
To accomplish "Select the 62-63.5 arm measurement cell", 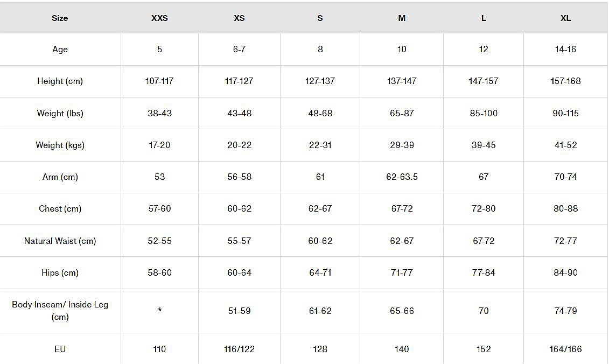I will pyautogui.click(x=402, y=177).
